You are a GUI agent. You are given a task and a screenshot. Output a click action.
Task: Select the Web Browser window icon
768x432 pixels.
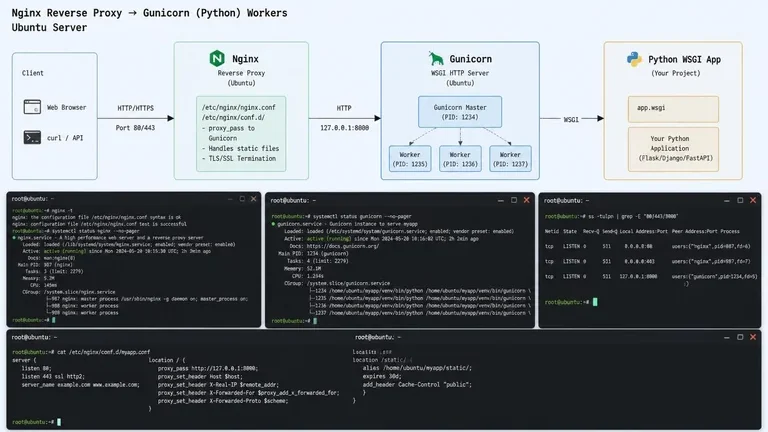click(x=32, y=107)
